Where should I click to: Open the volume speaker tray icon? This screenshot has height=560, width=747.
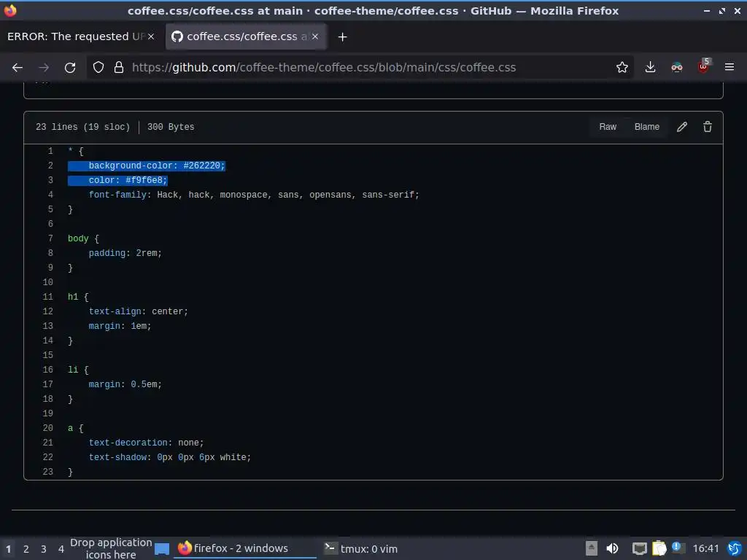612,548
